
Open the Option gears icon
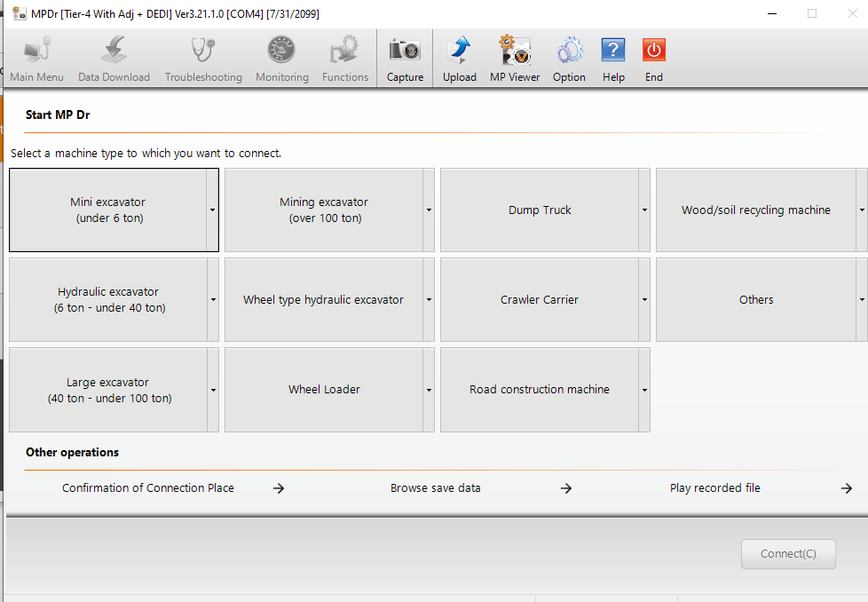pos(569,51)
